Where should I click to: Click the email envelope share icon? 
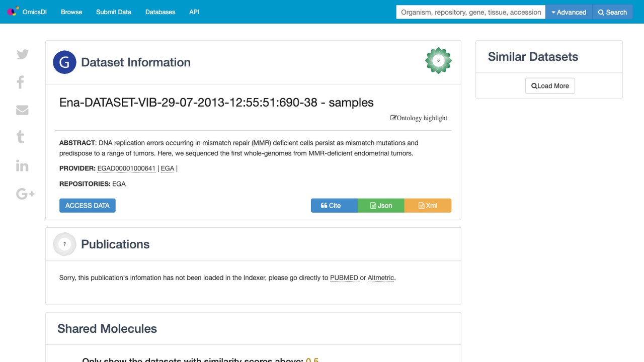[x=22, y=110]
